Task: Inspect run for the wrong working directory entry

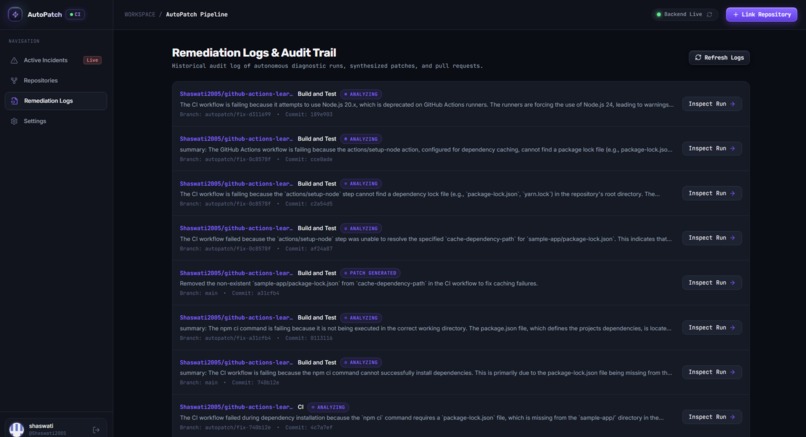Action: tap(711, 327)
